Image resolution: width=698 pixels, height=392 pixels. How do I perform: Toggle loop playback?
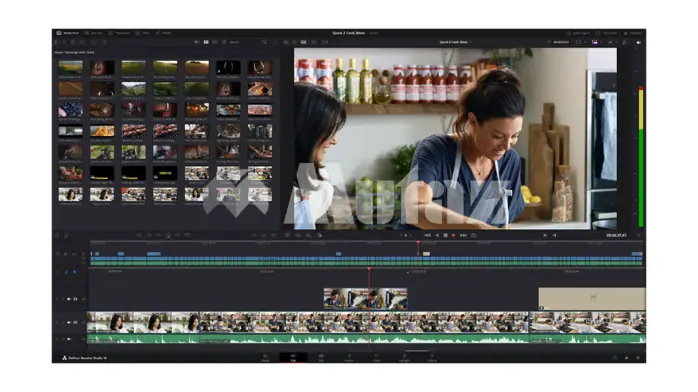[474, 235]
